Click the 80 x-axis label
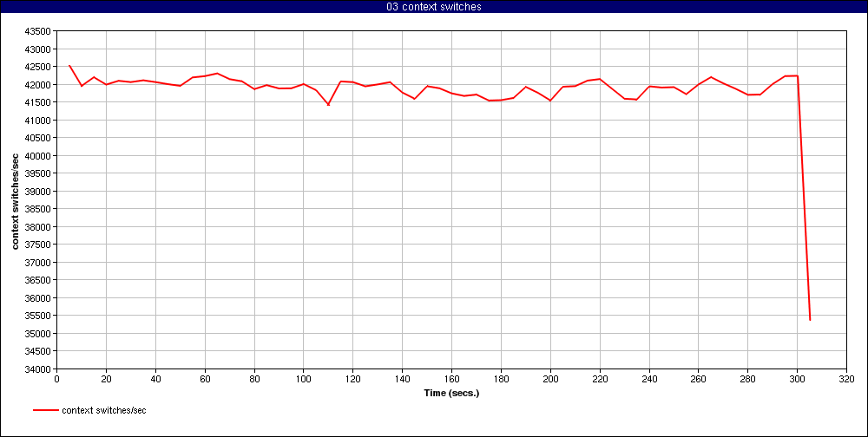868x437 pixels. click(254, 380)
